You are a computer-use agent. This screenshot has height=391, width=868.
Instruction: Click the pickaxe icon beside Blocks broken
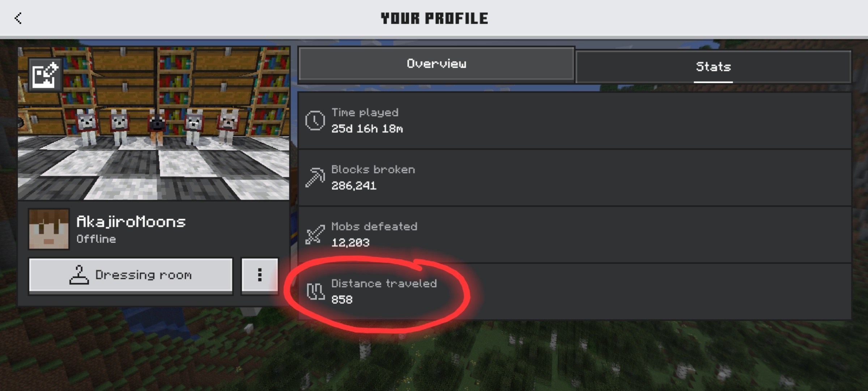315,177
